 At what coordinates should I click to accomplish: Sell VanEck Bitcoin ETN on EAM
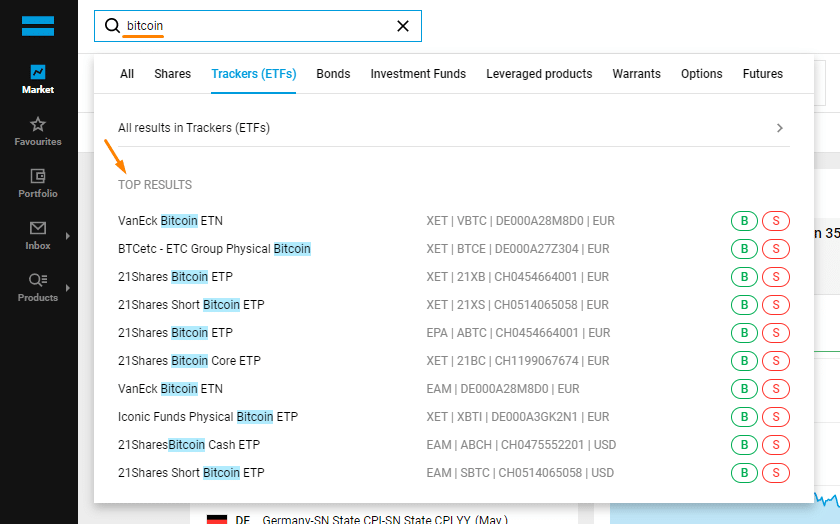pos(776,388)
